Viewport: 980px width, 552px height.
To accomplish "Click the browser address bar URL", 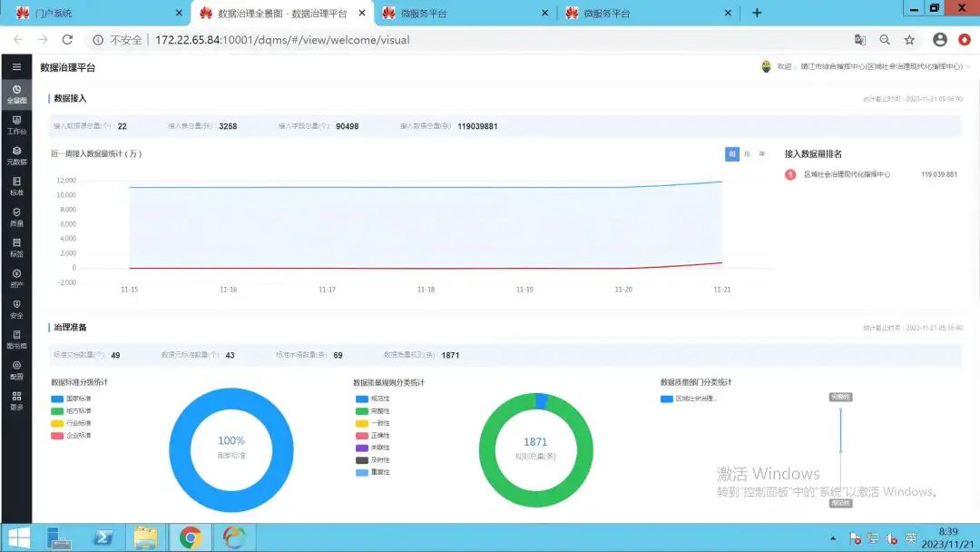I will (x=282, y=40).
